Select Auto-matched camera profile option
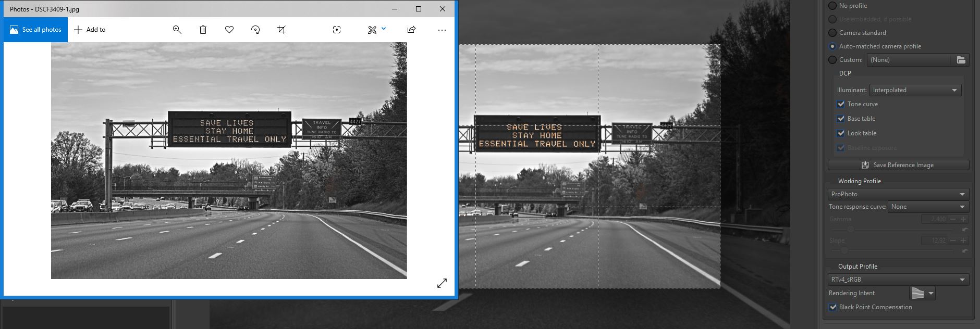 [832, 46]
